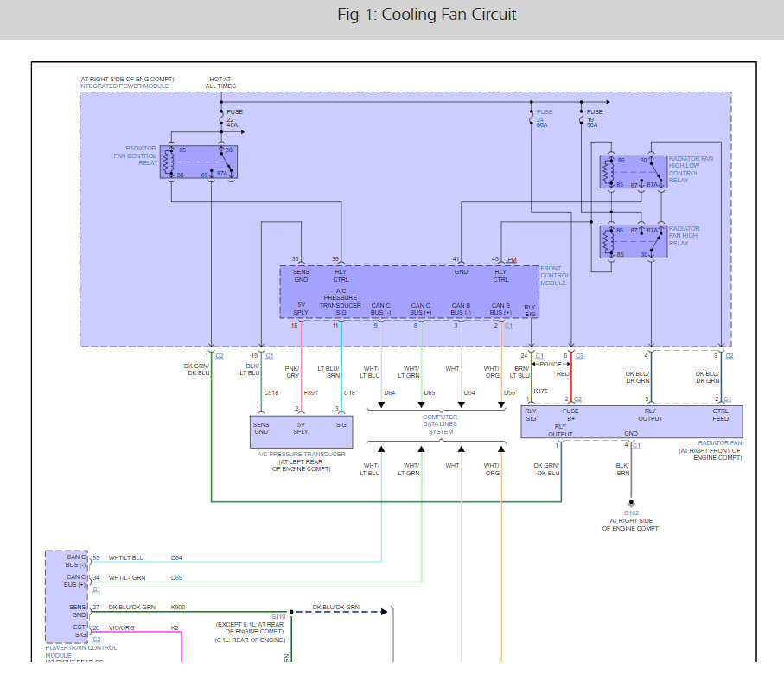Open the C1 link at radiator fan GND pin 4
The width and height of the screenshot is (784, 681).
[x=636, y=445]
